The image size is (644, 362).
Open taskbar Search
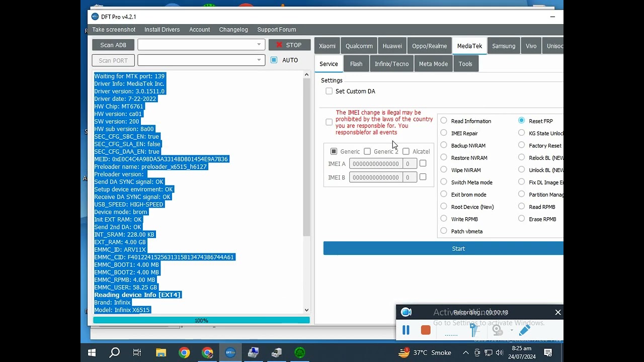coord(115,352)
